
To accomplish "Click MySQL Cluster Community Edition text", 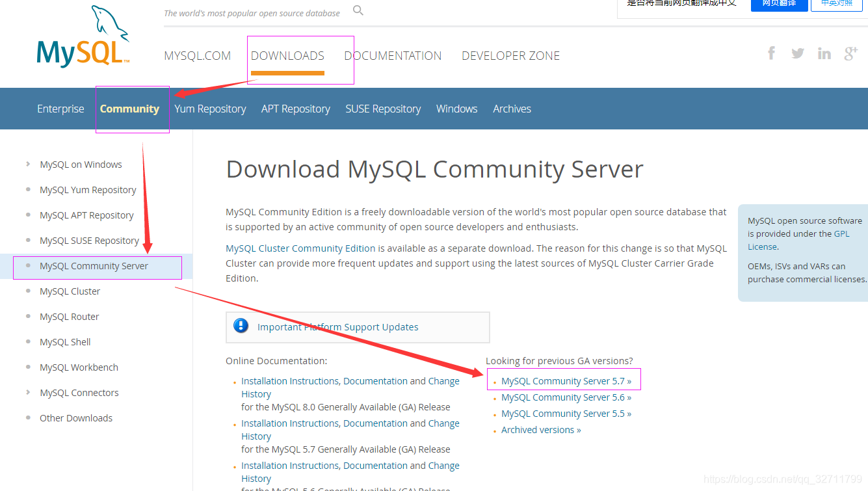I will pos(300,248).
